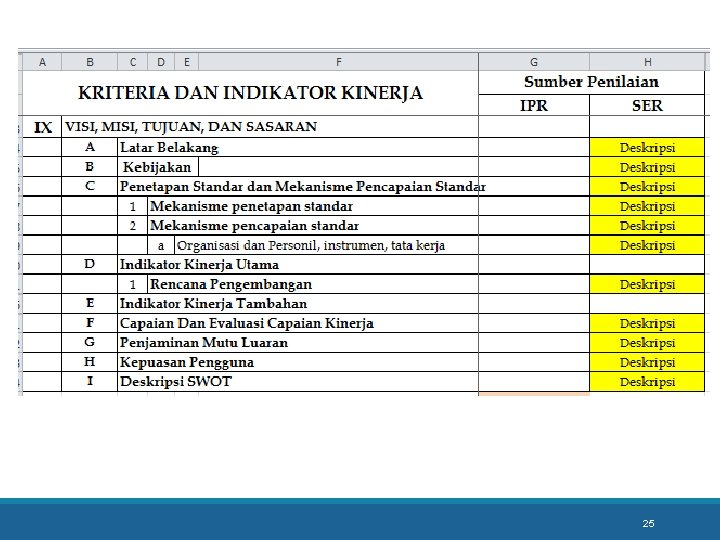Select column A header
This screenshot has width=720, height=540.
click(42, 62)
